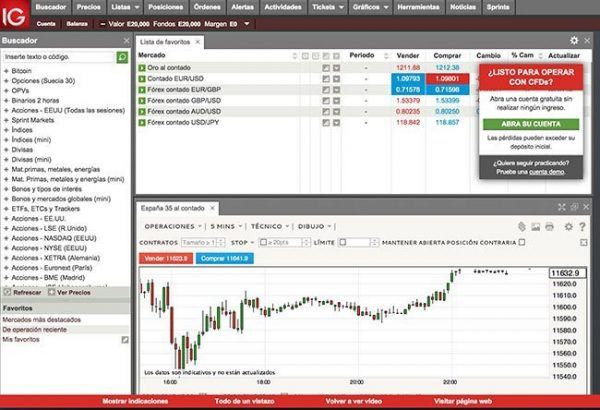Open the Técnico indicators dropdown
This screenshot has height=410, width=600.
pos(270,226)
